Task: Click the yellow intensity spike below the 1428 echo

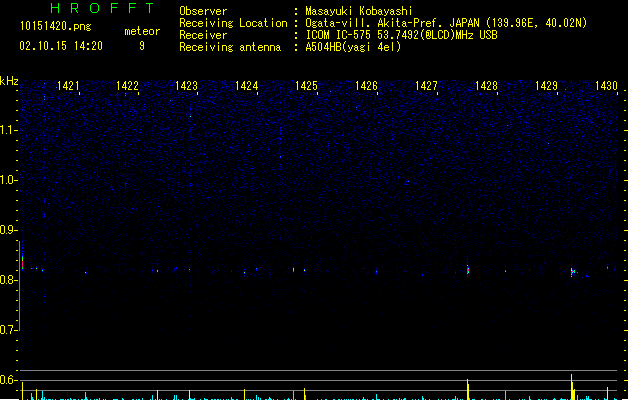Action: (468, 389)
